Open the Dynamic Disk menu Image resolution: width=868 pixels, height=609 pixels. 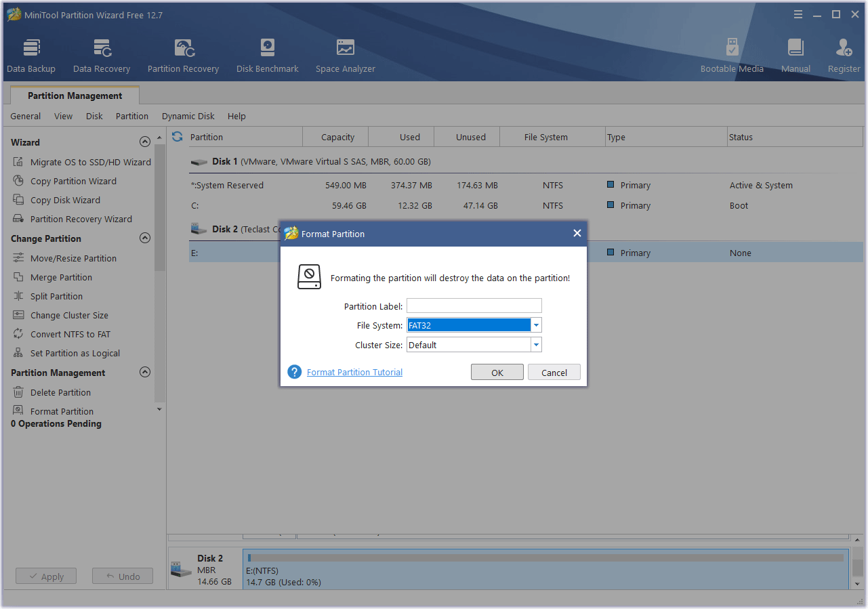pos(188,116)
